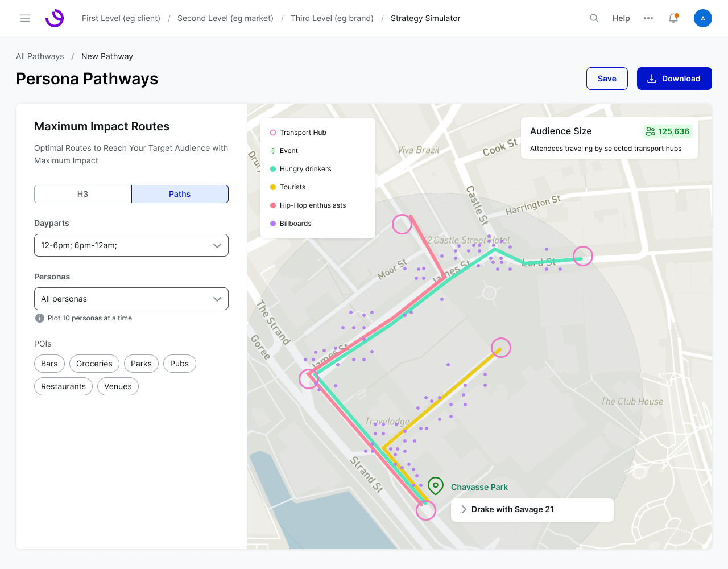Select Tourists yellow legend dot

click(273, 187)
